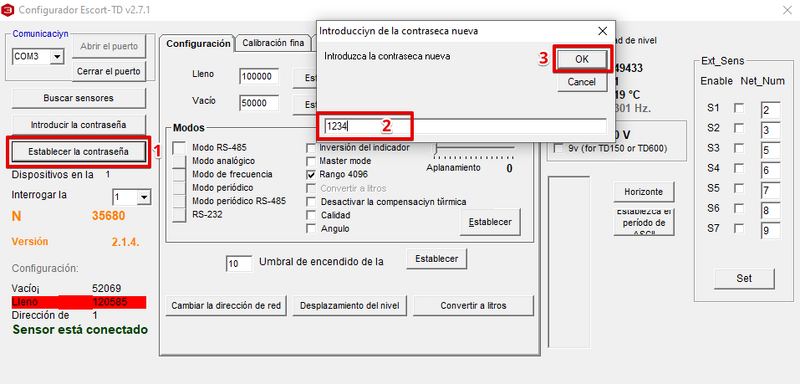The width and height of the screenshot is (800, 384).
Task: Click S5 Net_Num field with value 7
Action: tap(770, 190)
